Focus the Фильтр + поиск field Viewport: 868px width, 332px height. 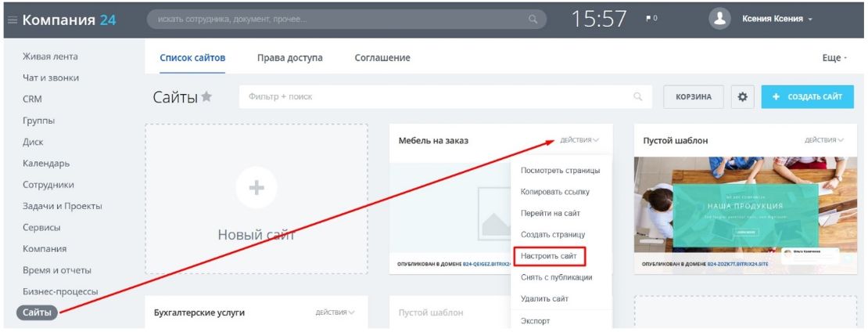445,96
